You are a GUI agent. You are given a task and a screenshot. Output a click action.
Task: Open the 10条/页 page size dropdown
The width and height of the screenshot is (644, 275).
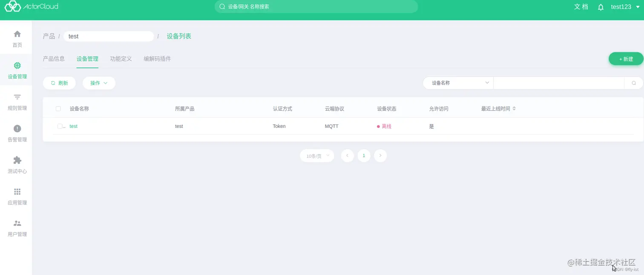[x=317, y=156]
